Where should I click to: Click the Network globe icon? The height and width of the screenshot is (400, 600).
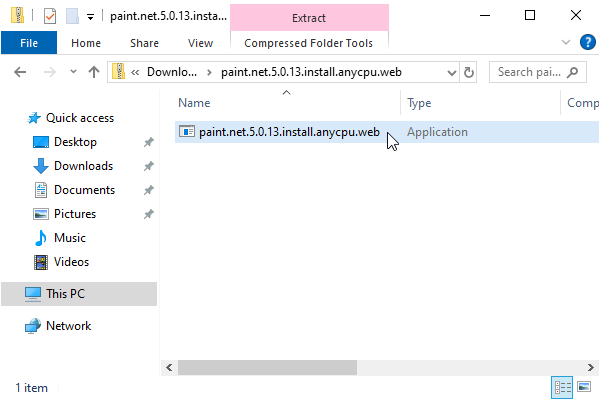click(x=33, y=326)
